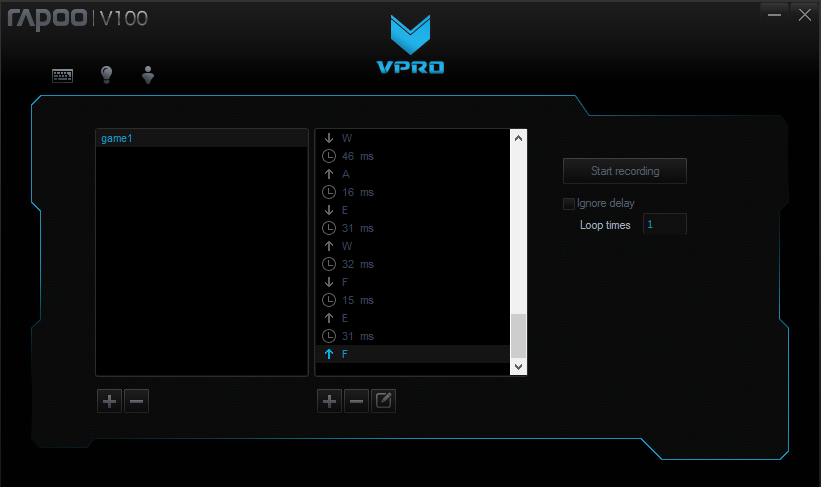Screen dimensions: 821x487
Task: Add a key action with plus below action list
Action: pos(329,401)
